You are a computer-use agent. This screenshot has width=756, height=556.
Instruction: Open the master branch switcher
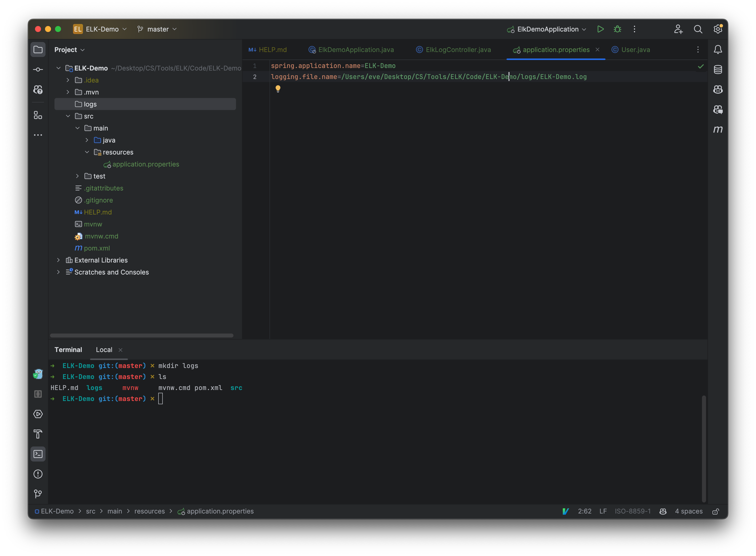click(157, 29)
